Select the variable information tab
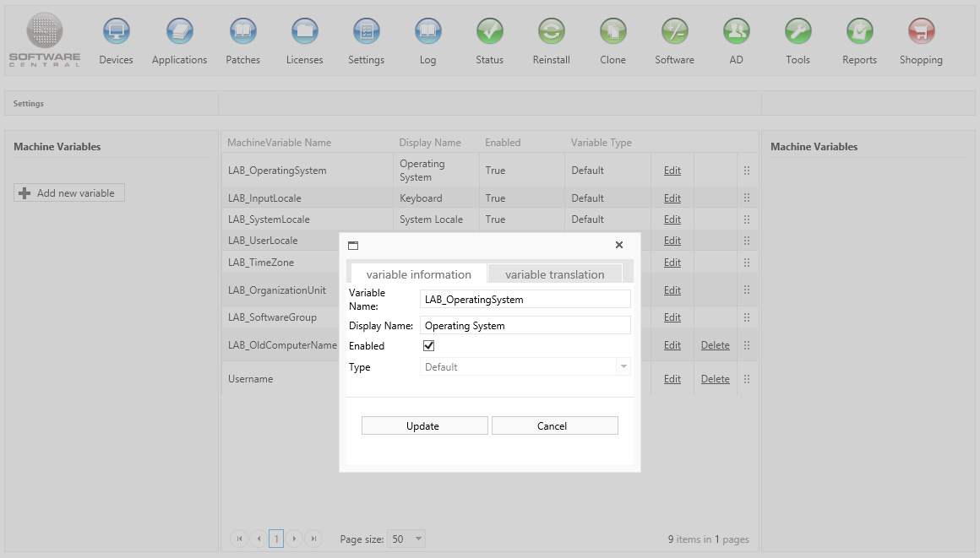980x558 pixels. pyautogui.click(x=418, y=274)
